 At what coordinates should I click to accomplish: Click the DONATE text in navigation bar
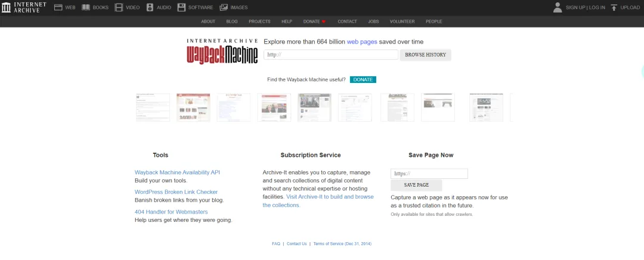[311, 21]
